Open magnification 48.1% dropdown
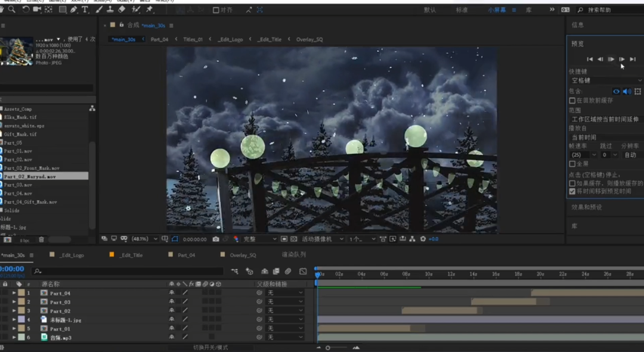 click(x=144, y=239)
